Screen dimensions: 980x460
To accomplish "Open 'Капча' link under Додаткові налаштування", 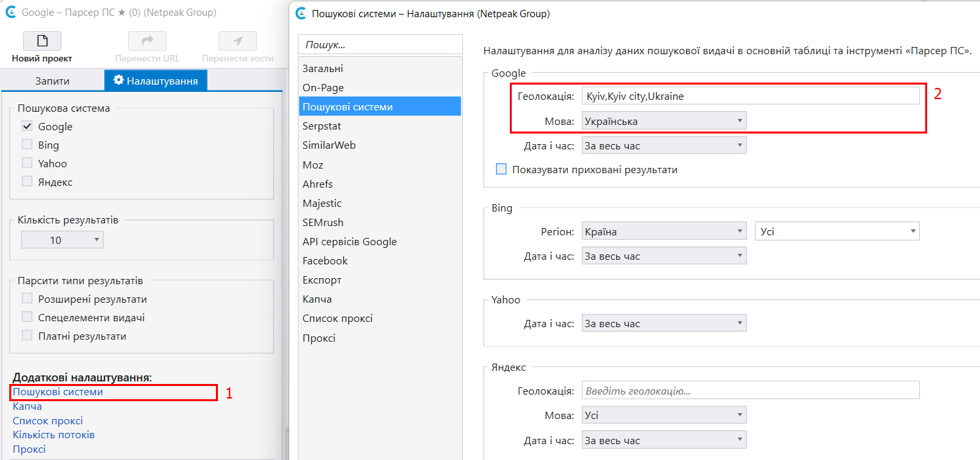I will (27, 406).
